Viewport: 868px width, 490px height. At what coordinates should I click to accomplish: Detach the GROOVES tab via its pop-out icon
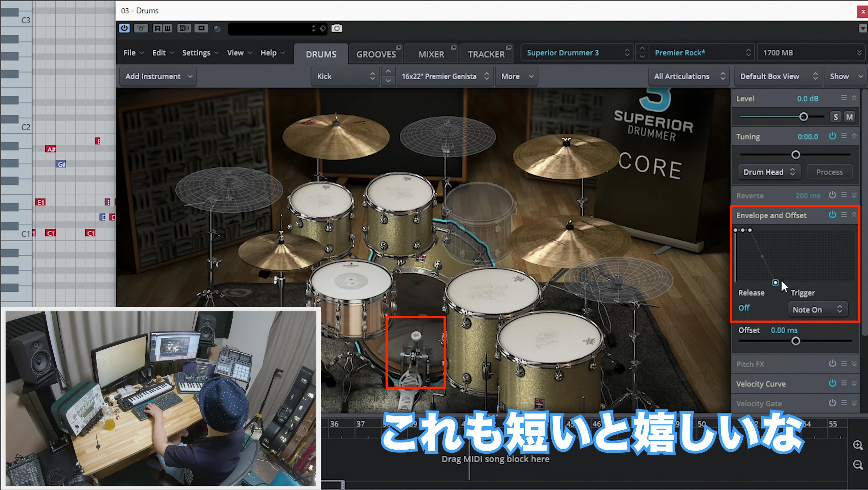point(398,48)
